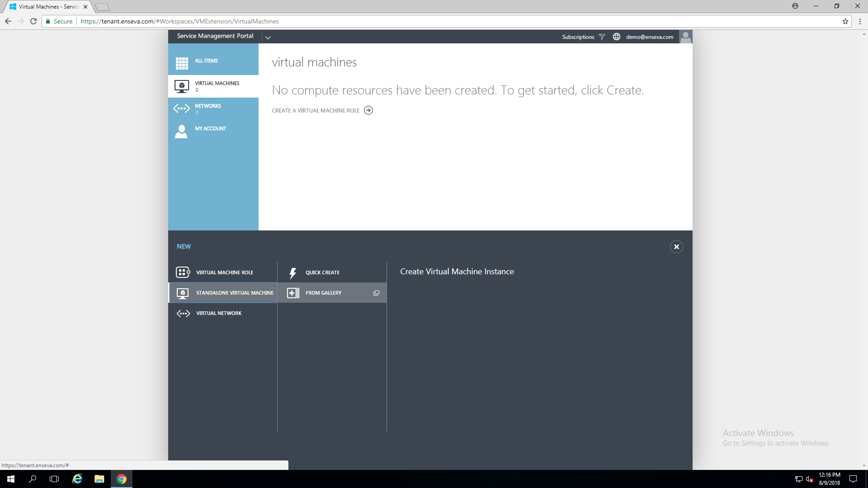
Task: Click the MY ACCOUNT sidebar label
Action: click(210, 128)
